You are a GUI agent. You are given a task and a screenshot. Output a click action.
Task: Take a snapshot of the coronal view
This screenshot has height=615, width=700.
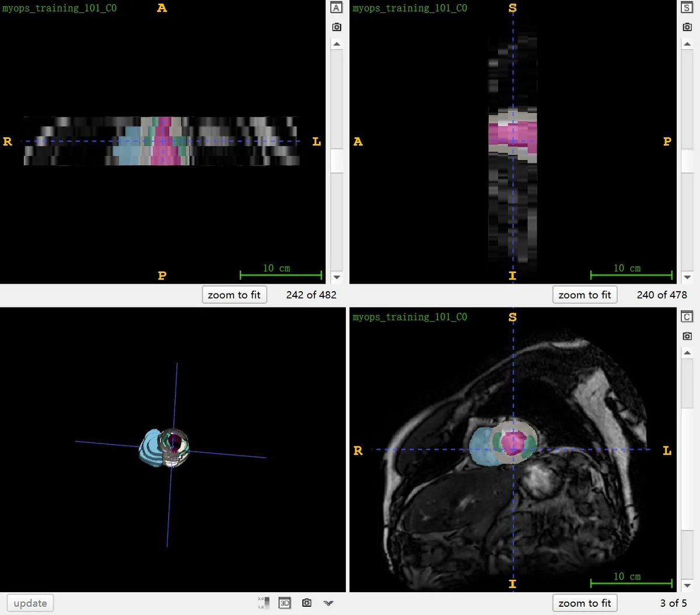[687, 336]
